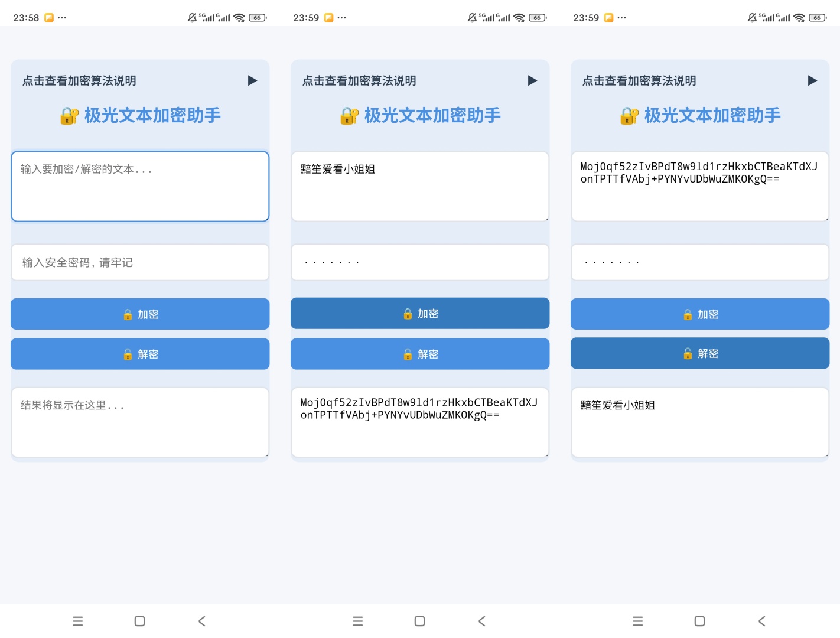840x638 pixels.
Task: Tap the 加密 button on the left screen
Action: click(x=140, y=314)
